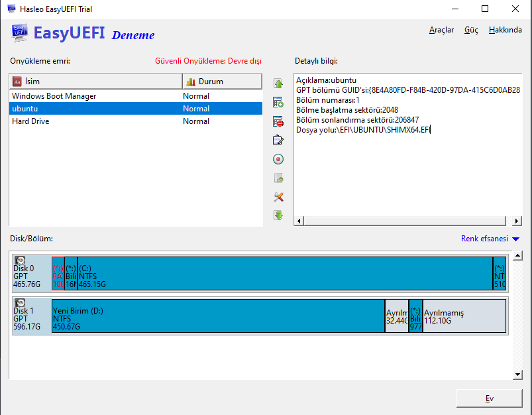
Task: Click the details pane scroll-right arrow
Action: pyautogui.click(x=517, y=221)
